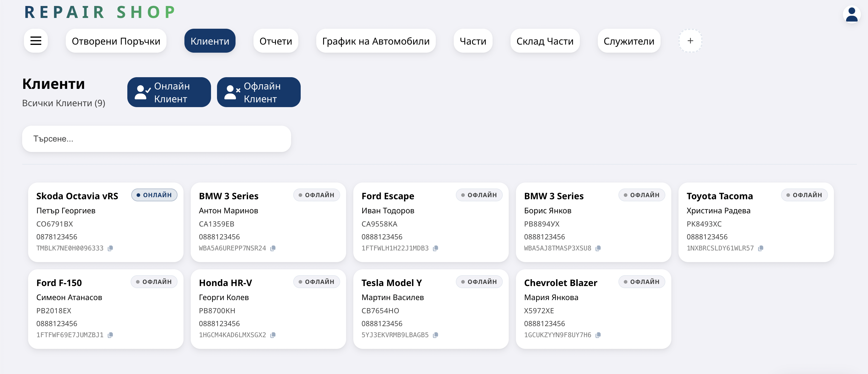868x374 pixels.
Task: Click plate number PB2018EX
Action: [54, 311]
